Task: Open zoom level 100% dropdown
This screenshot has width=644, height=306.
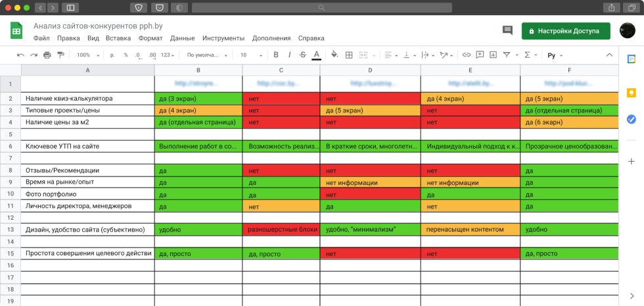Action: [x=88, y=55]
